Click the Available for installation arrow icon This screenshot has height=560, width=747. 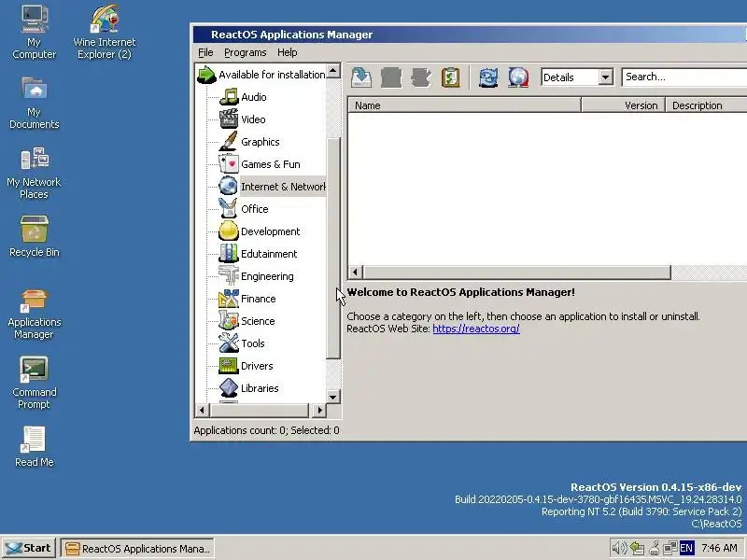(206, 75)
